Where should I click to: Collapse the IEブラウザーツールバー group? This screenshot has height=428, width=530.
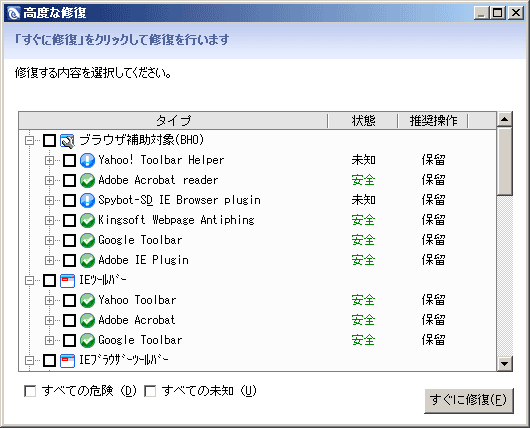30,360
